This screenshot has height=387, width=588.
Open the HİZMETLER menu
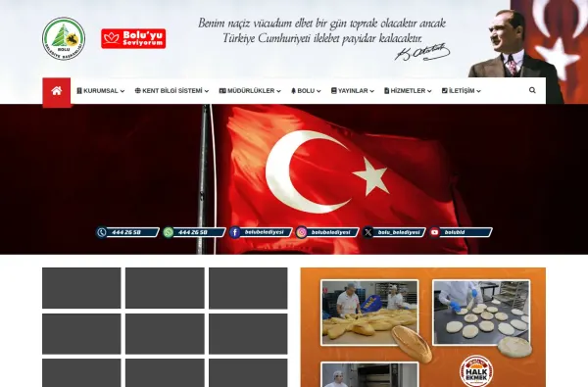click(408, 91)
